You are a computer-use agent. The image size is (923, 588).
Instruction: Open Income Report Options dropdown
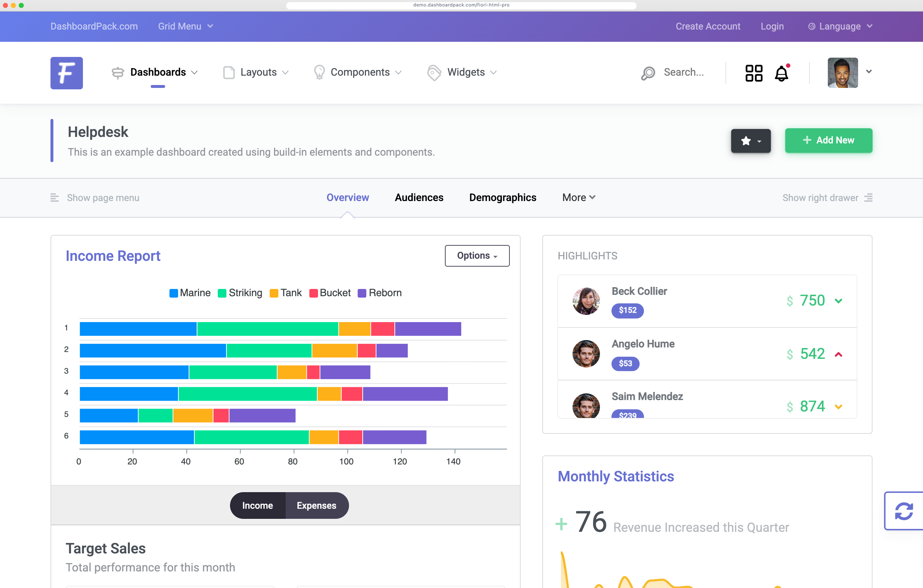pyautogui.click(x=477, y=255)
